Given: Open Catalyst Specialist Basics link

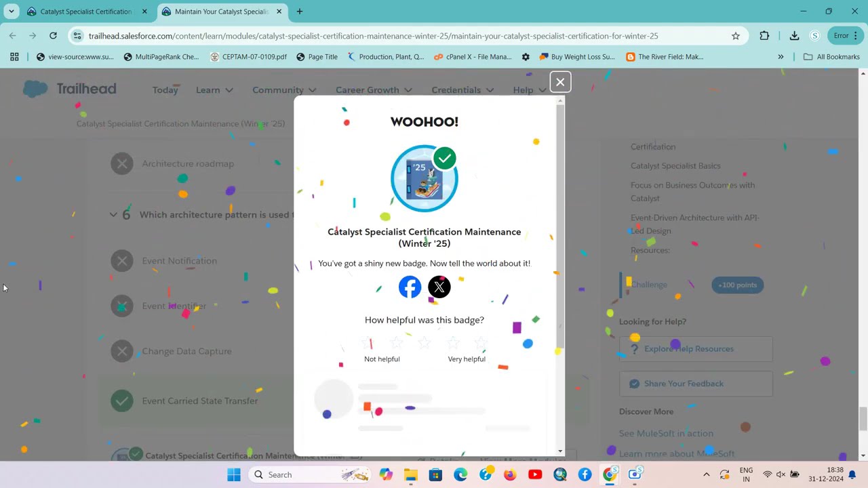Looking at the screenshot, I should (675, 165).
